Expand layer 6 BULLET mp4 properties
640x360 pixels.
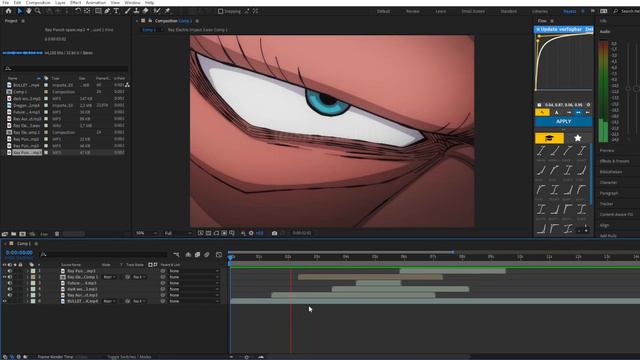click(28, 301)
